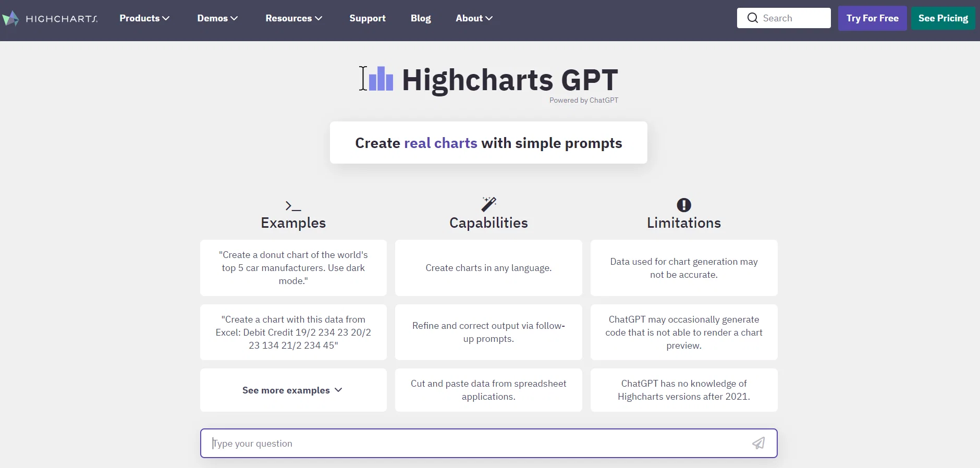Click the search magnifier icon

coord(752,18)
